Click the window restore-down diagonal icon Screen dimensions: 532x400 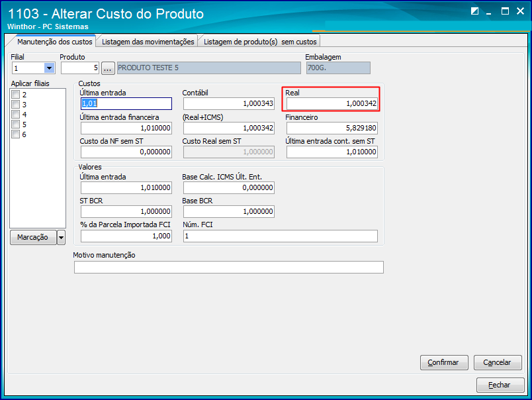pos(474,11)
